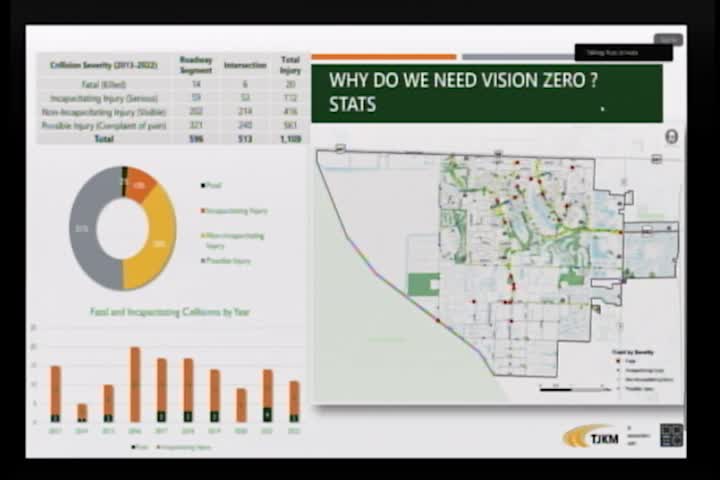Viewport: 720px width, 480px height.
Task: Click the 'Roadway Segment' column header
Action: pyautogui.click(x=196, y=65)
